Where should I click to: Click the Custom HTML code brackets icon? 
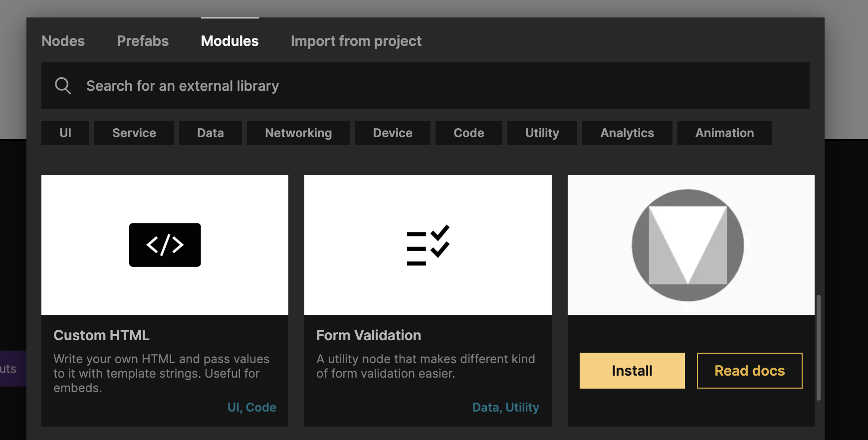165,245
